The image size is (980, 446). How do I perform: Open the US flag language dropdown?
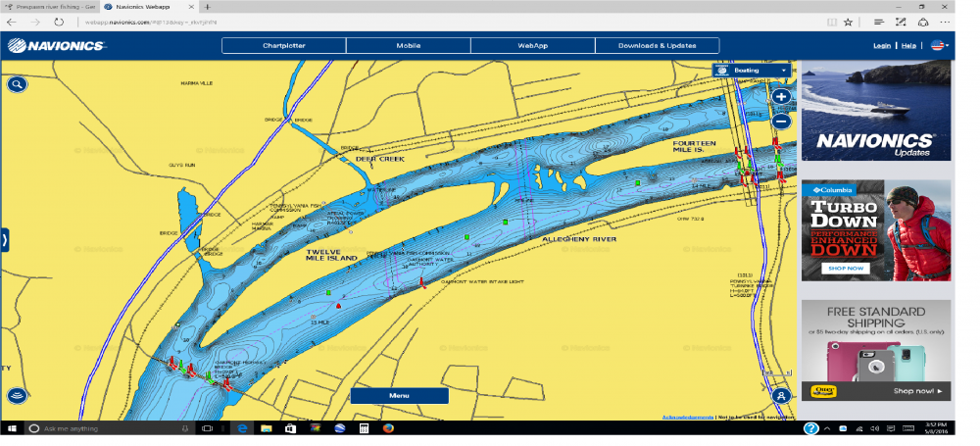(940, 46)
